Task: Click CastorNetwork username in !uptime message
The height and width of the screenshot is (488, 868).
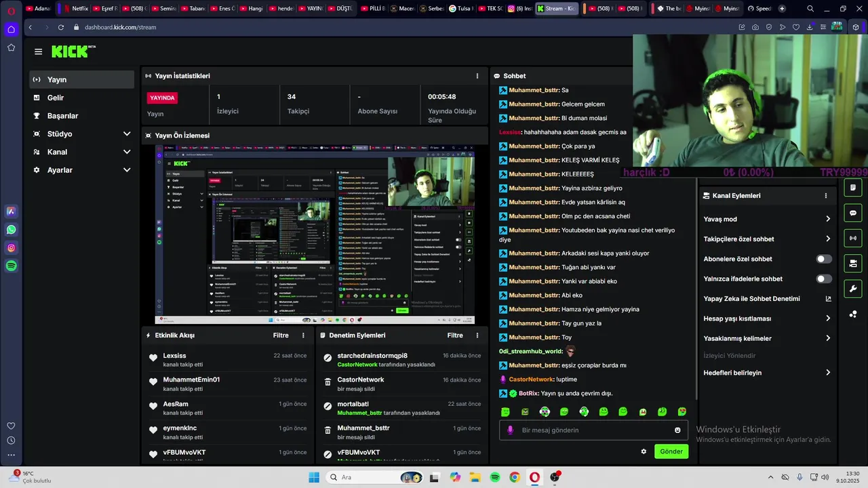Action: tap(531, 380)
